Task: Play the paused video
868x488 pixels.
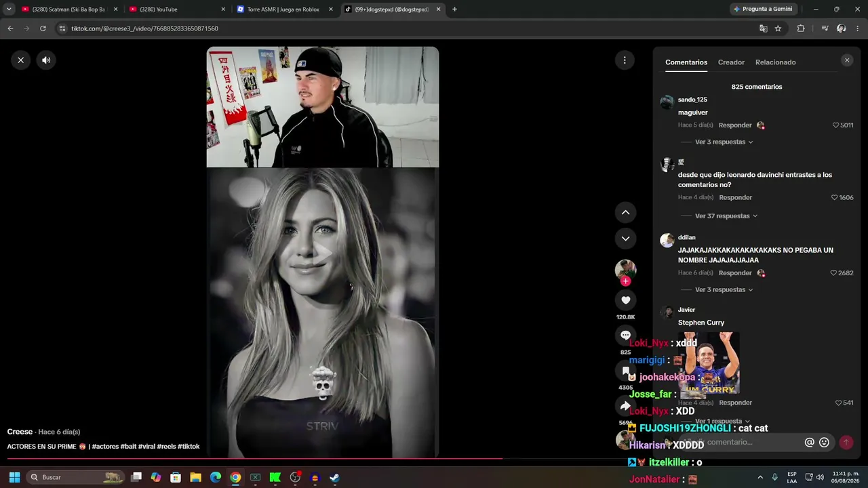Action: coord(323,253)
